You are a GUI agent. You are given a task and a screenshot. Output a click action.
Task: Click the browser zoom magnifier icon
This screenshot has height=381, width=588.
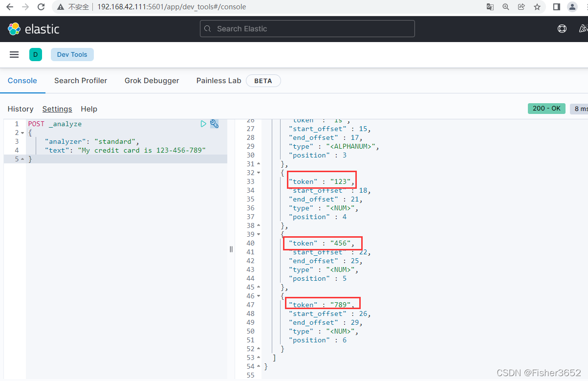[x=506, y=7]
